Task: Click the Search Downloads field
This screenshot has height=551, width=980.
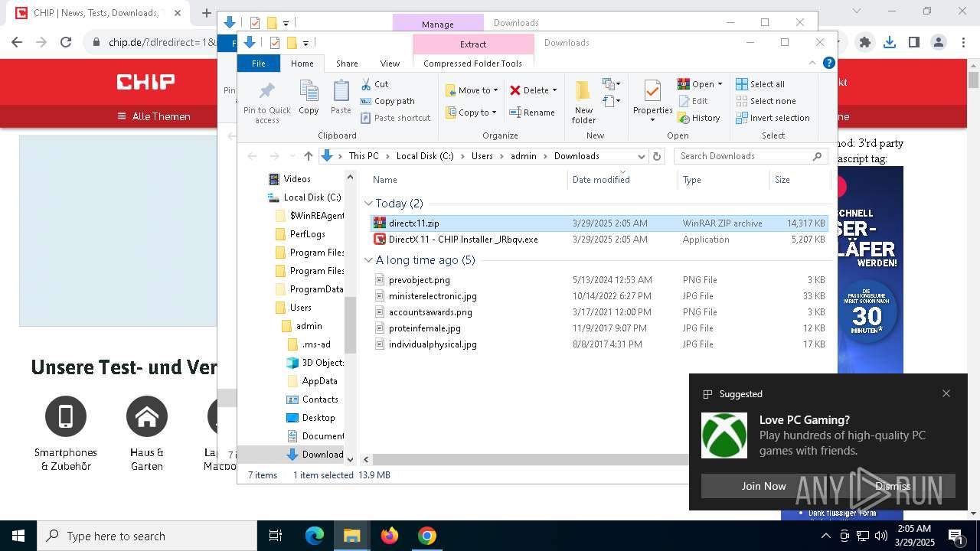Action: coord(750,156)
